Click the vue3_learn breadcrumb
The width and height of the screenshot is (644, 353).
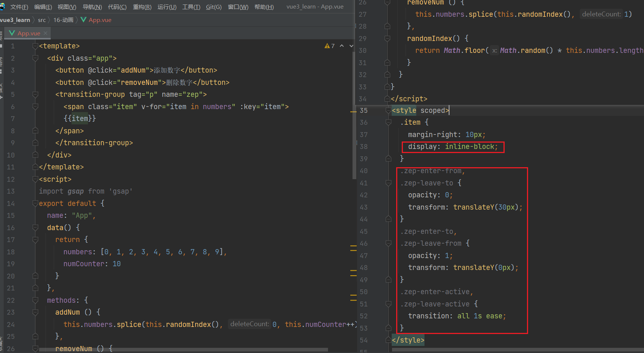(x=15, y=20)
